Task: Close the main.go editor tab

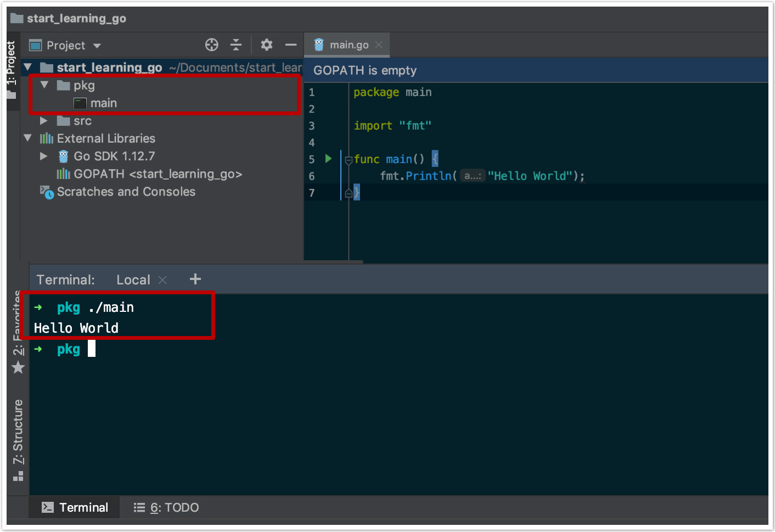Action: [x=379, y=45]
